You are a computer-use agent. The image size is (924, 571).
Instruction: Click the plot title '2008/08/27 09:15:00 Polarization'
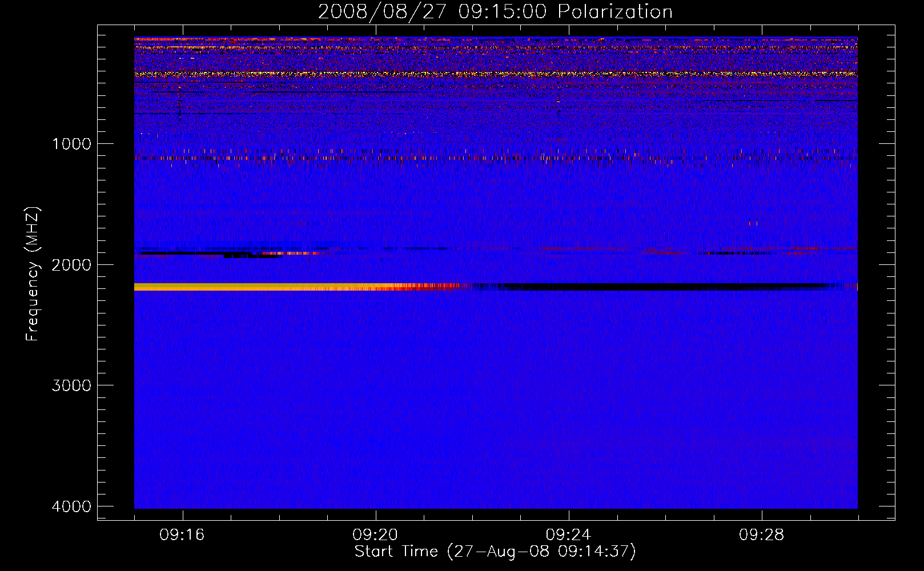495,11
